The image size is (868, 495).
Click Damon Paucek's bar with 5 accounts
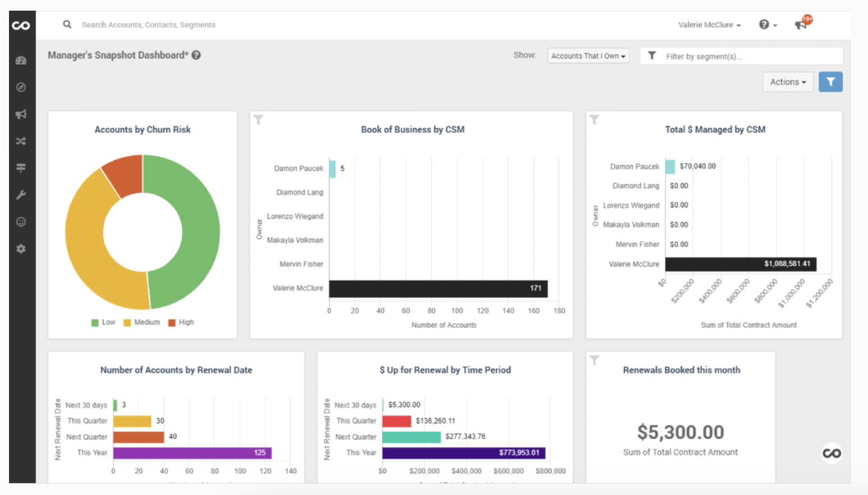(x=332, y=168)
